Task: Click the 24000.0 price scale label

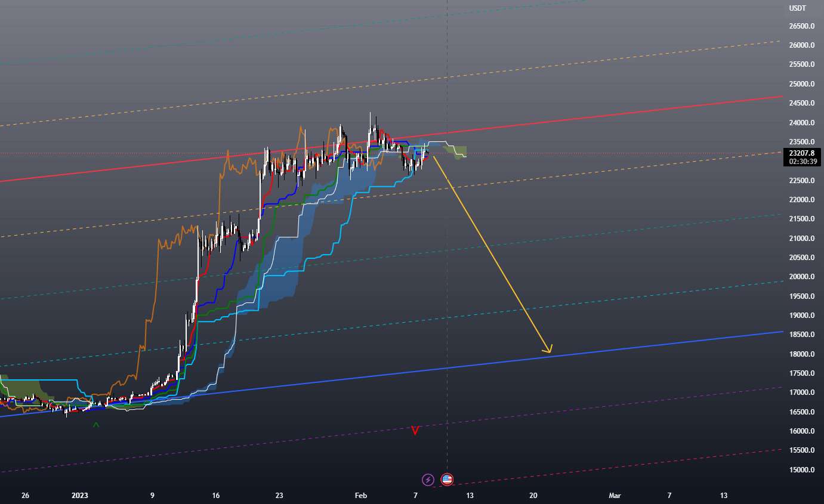Action: click(x=801, y=123)
